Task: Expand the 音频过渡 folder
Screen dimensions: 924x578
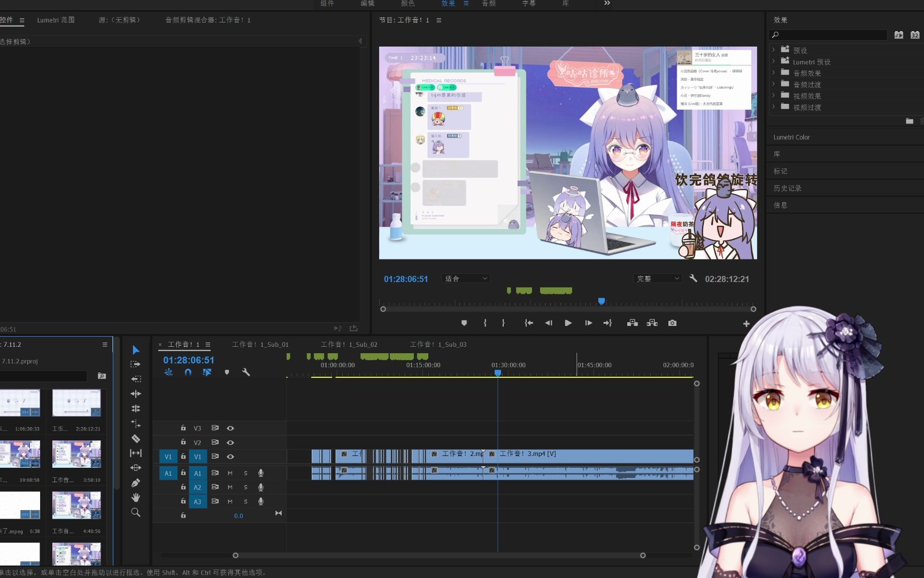Action: (773, 84)
